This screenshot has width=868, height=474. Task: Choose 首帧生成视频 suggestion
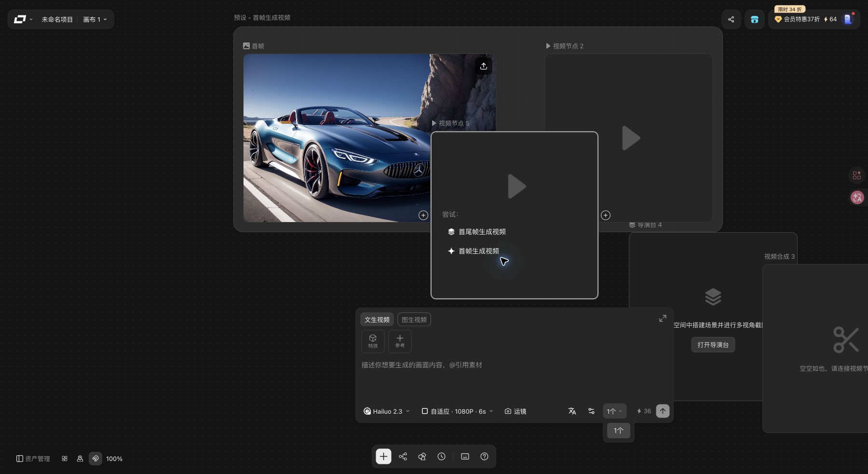(x=474, y=251)
